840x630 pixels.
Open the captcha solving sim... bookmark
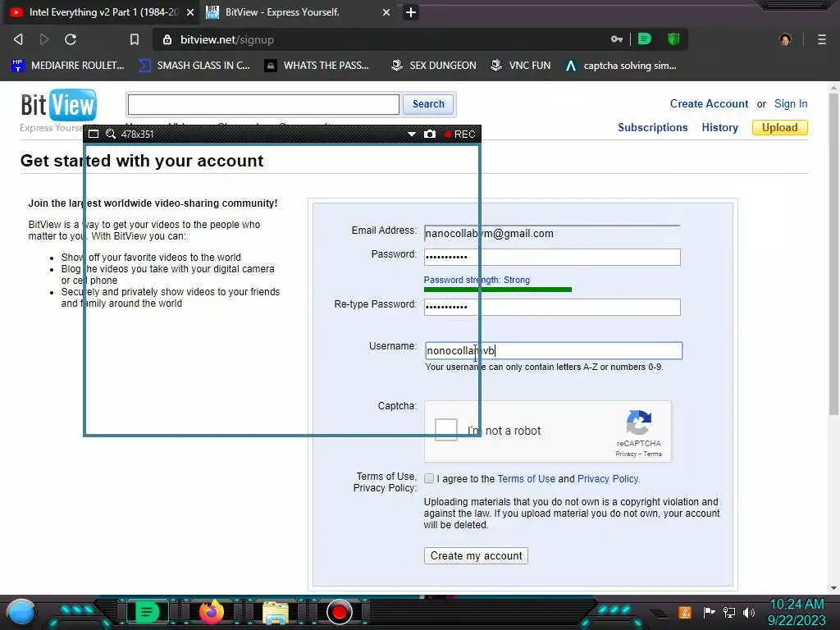click(x=621, y=66)
